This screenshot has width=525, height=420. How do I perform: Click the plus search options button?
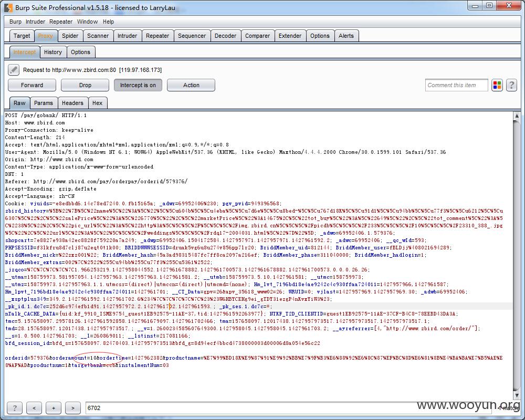(53, 407)
